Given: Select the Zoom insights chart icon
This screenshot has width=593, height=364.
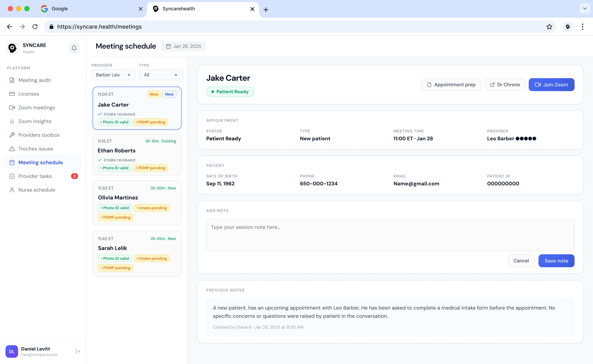Looking at the screenshot, I should click(12, 121).
